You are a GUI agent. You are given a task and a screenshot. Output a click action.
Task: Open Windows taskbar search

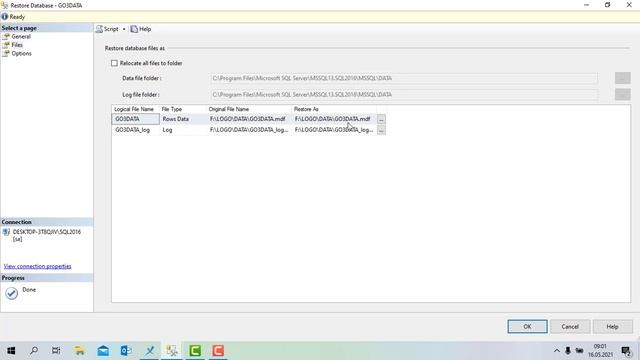(x=34, y=351)
